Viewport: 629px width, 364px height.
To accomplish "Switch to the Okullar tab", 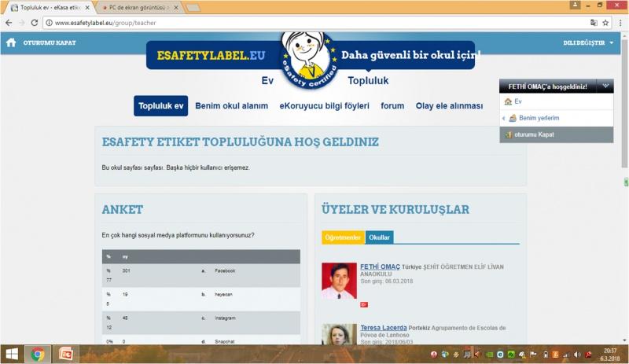I will [x=378, y=237].
